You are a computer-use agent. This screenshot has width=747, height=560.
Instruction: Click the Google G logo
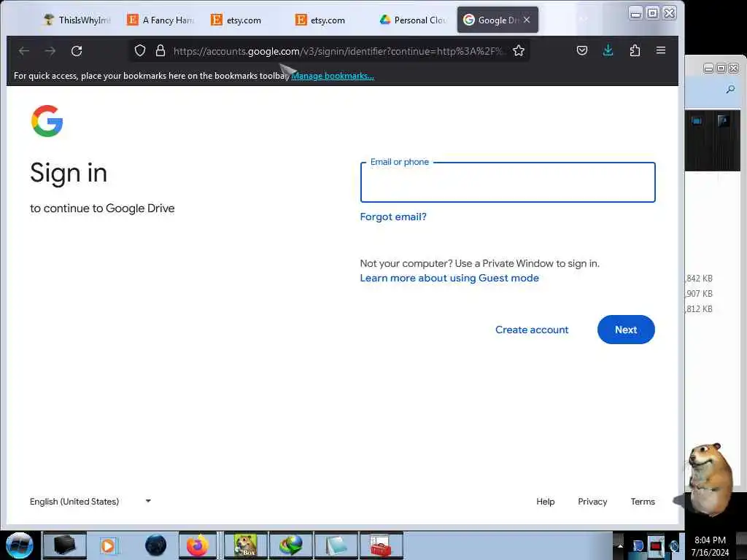[47, 121]
